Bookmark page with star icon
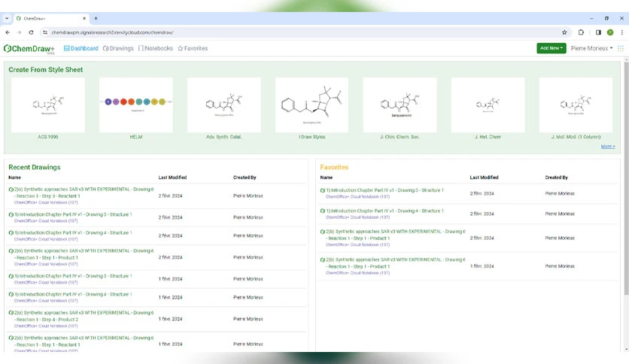 pyautogui.click(x=564, y=32)
